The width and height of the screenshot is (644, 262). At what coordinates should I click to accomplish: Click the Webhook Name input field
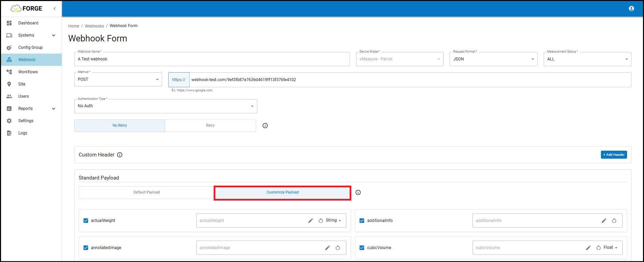[212, 59]
